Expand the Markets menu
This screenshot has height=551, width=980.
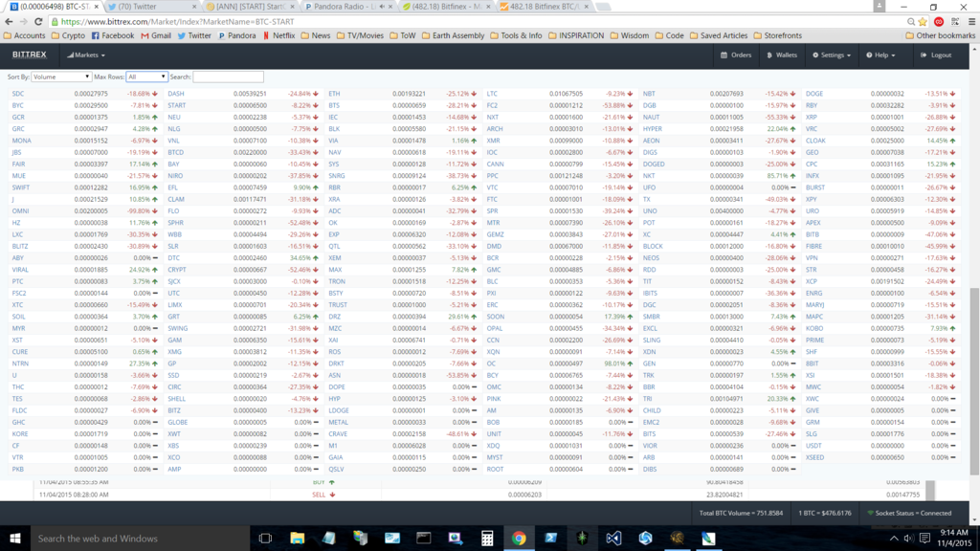point(88,55)
